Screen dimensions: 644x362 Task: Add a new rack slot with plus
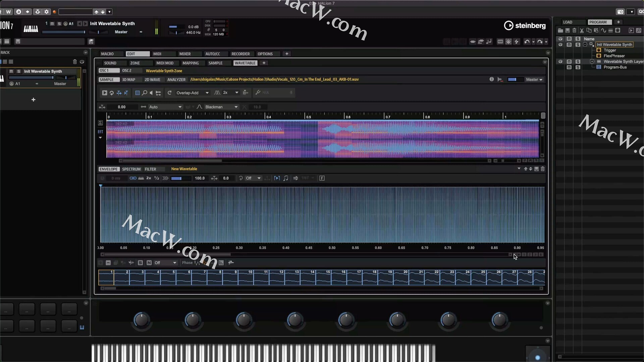(33, 100)
